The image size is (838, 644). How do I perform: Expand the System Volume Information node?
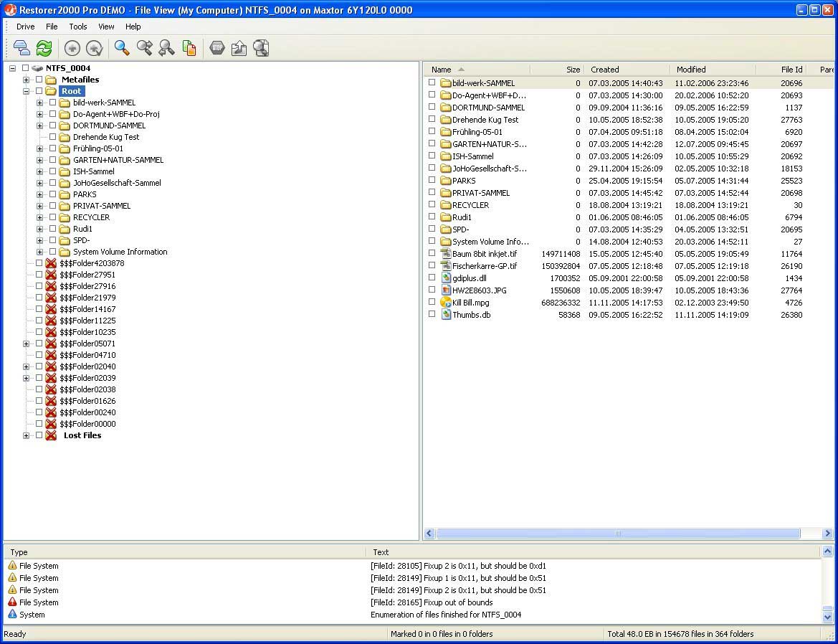[x=39, y=252]
